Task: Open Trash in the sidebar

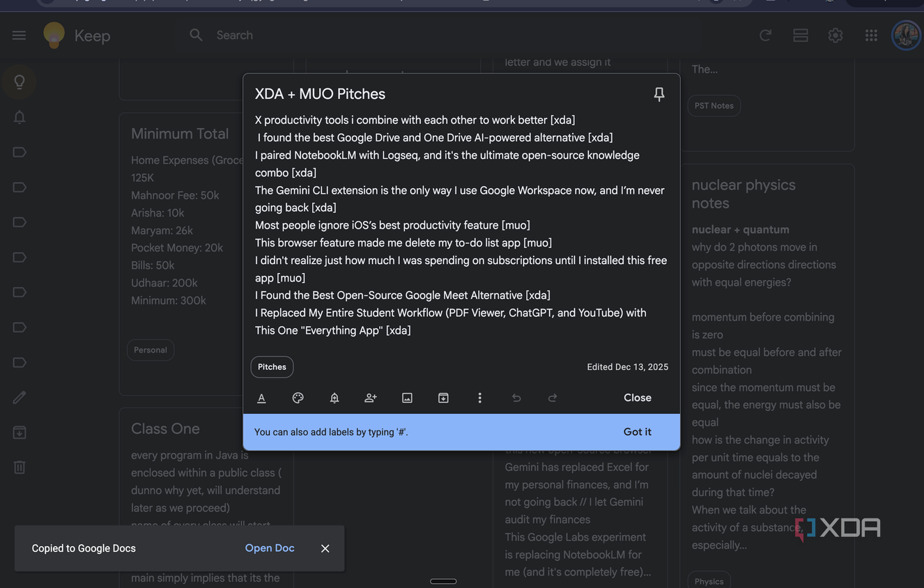Action: click(20, 467)
